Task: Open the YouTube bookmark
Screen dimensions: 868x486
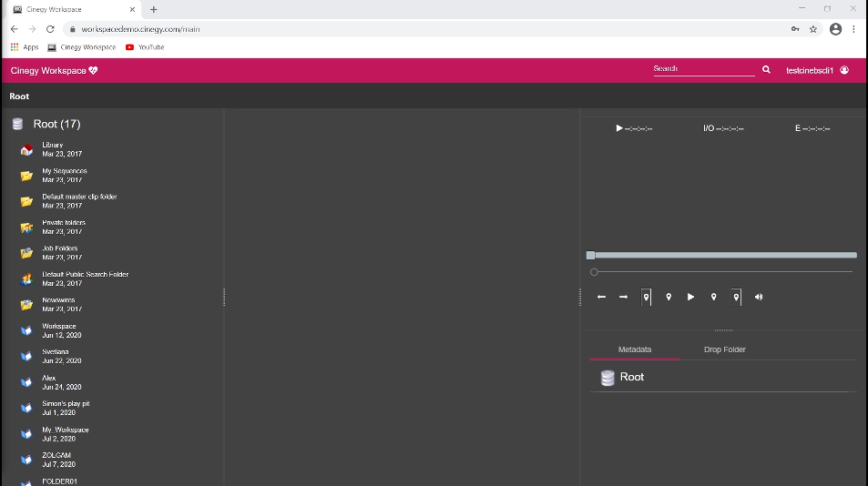Action: [x=145, y=47]
